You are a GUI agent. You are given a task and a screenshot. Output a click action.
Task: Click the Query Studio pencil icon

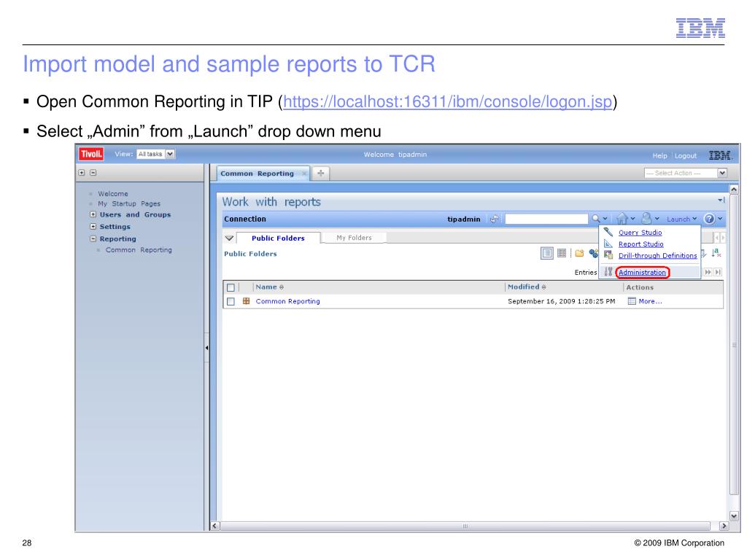608,232
